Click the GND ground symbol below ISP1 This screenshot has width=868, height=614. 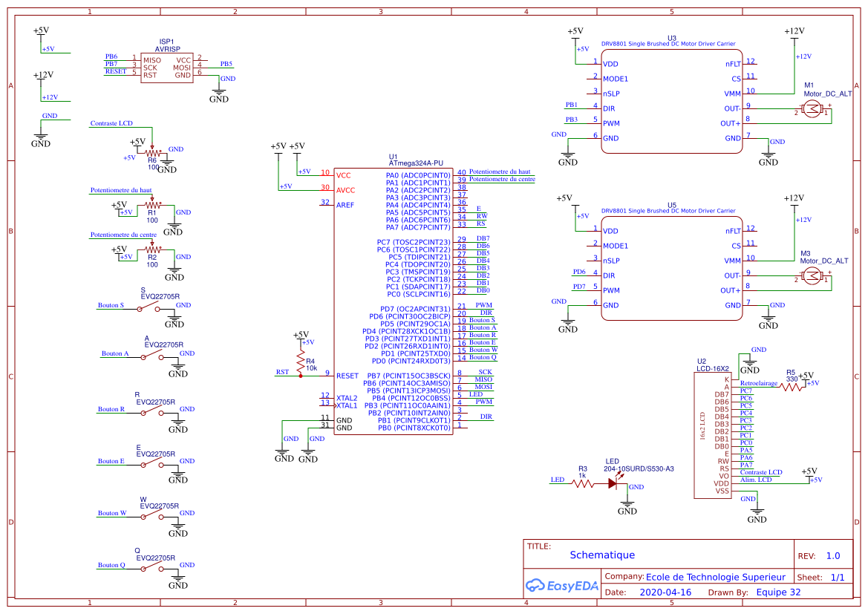point(218,91)
